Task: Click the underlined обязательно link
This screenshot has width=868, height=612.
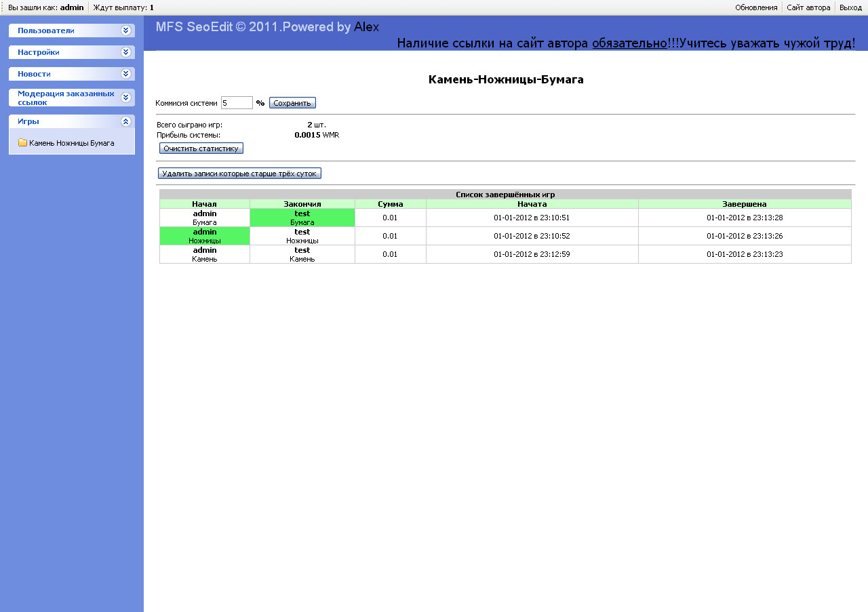Action: coord(629,43)
